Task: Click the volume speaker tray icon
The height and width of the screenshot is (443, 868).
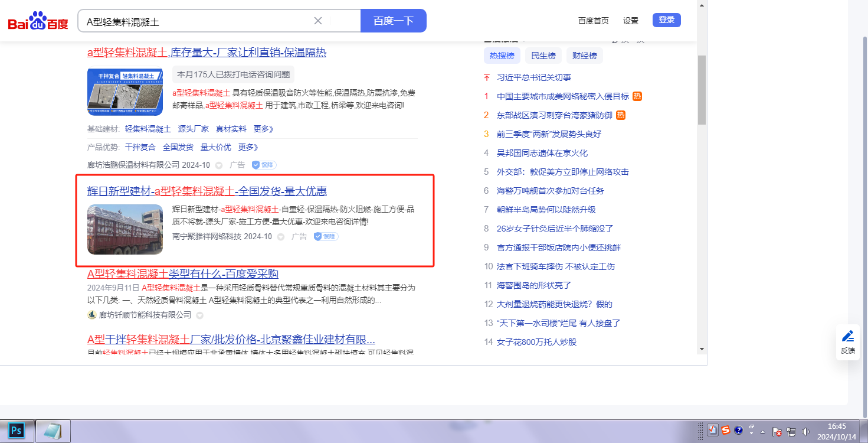Action: click(x=805, y=432)
